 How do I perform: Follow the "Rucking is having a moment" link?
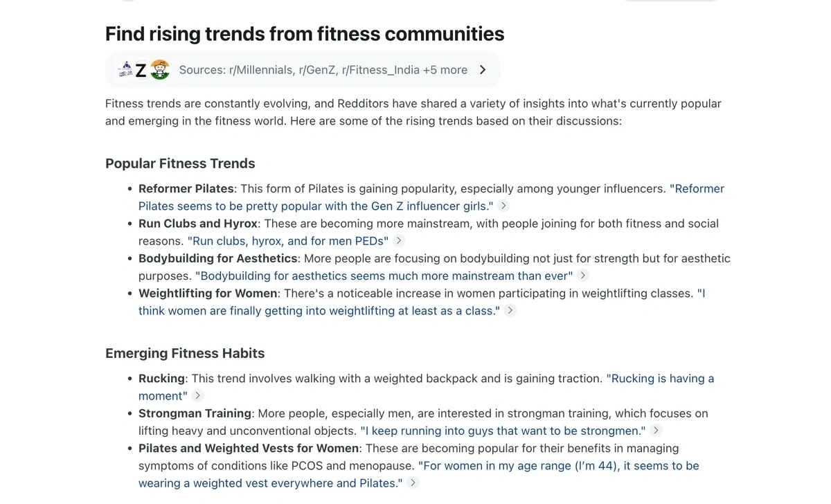tap(659, 379)
